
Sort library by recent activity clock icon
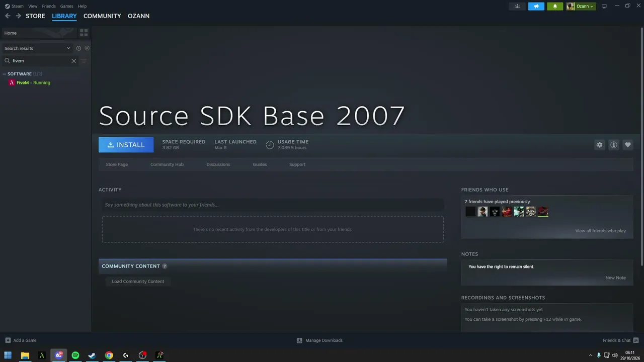78,48
